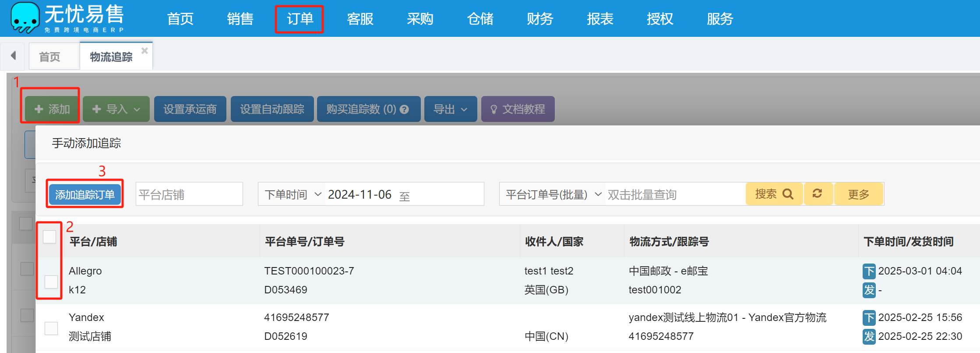Click the refresh icon next to search
Image resolution: width=980 pixels, height=353 pixels.
click(x=817, y=194)
